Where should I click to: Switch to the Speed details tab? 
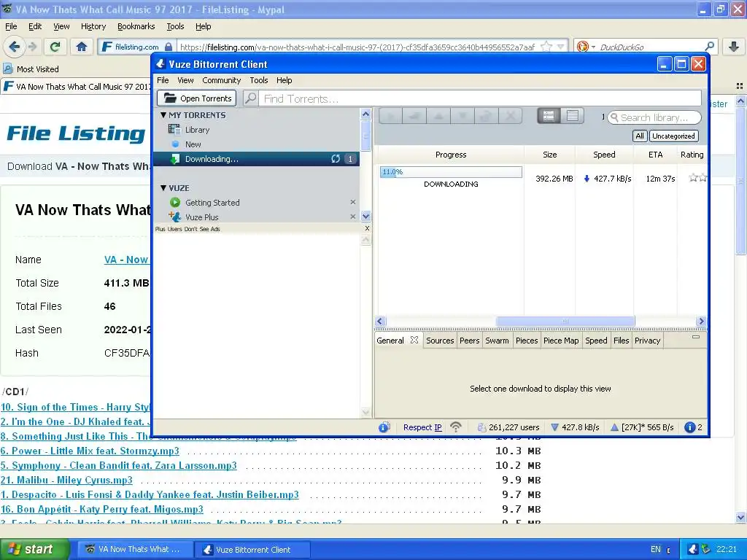pos(596,341)
